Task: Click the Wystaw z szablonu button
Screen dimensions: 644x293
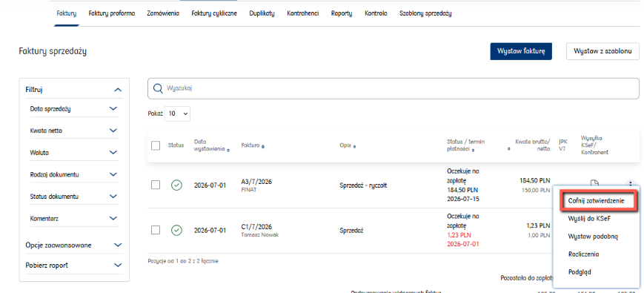Action: point(602,51)
